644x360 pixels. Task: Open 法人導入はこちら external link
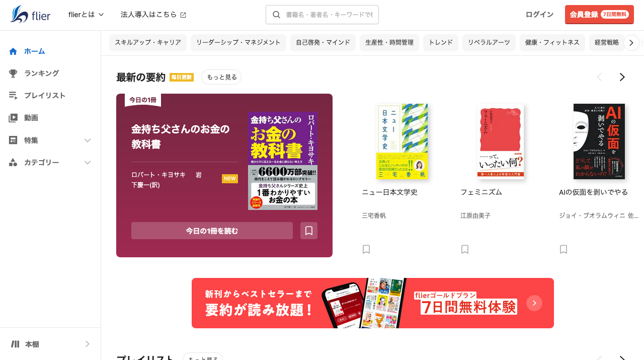[153, 15]
